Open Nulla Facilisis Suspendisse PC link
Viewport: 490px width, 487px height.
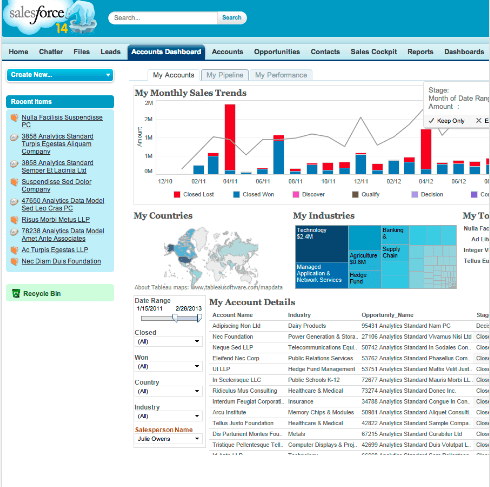[62, 121]
